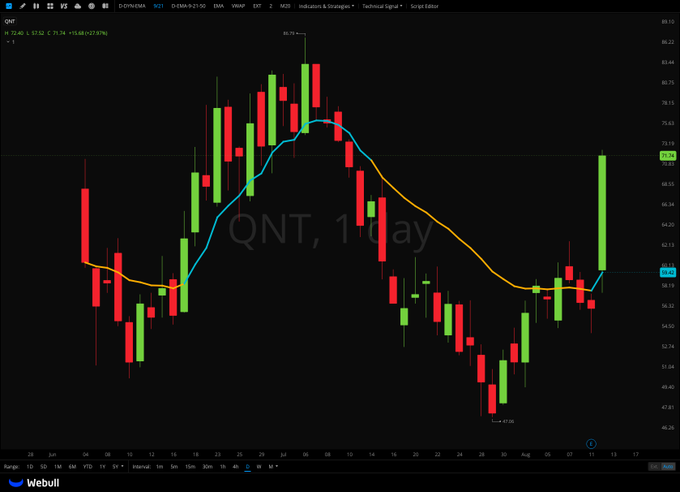Set range to 6M
The height and width of the screenshot is (492, 680).
coord(72,466)
